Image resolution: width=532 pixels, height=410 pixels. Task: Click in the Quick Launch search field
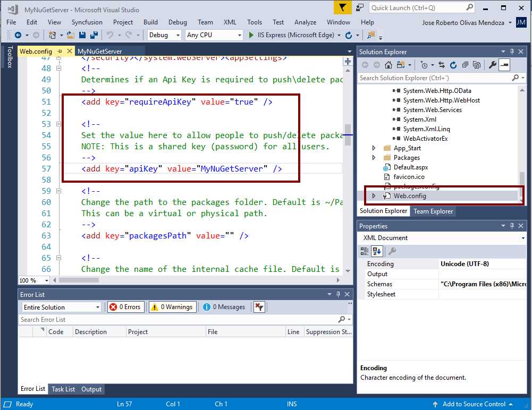422,7
